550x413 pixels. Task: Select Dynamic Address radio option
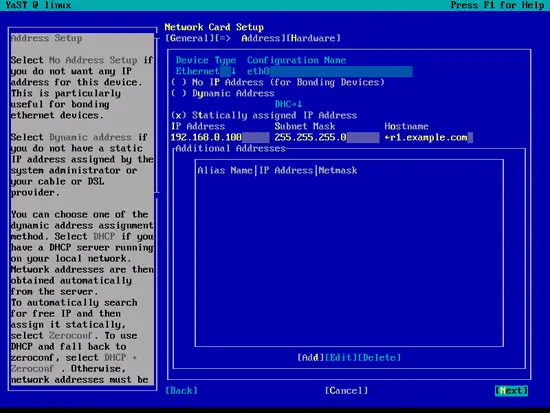point(223,93)
